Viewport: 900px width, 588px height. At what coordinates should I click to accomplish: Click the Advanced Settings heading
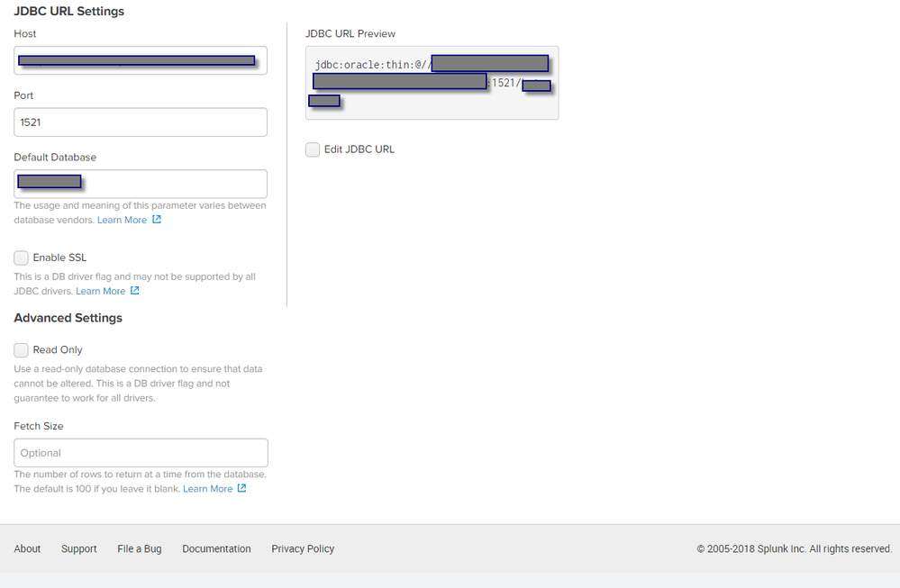[68, 318]
